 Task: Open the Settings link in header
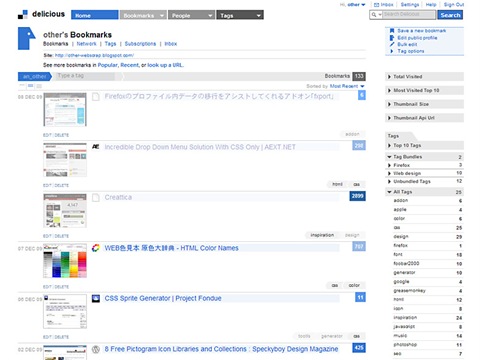pos(410,5)
